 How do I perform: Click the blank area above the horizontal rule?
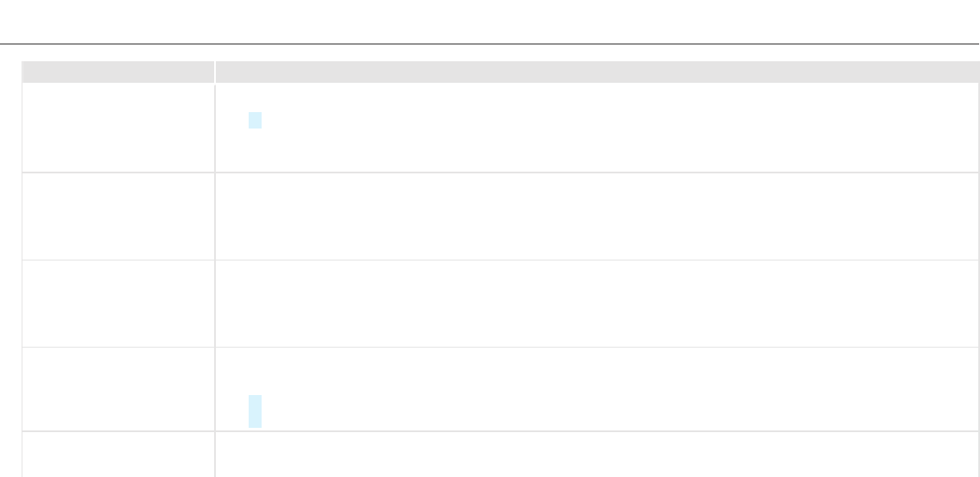point(490,21)
